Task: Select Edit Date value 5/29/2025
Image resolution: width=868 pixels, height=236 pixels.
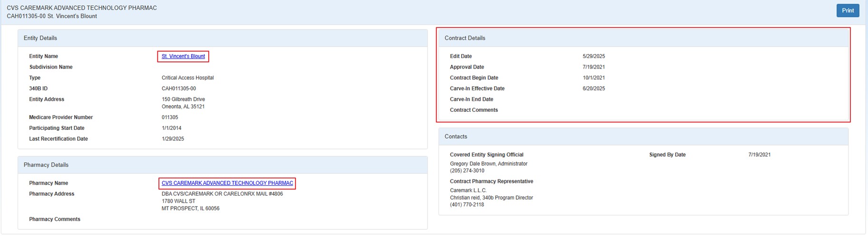Action: coord(594,56)
